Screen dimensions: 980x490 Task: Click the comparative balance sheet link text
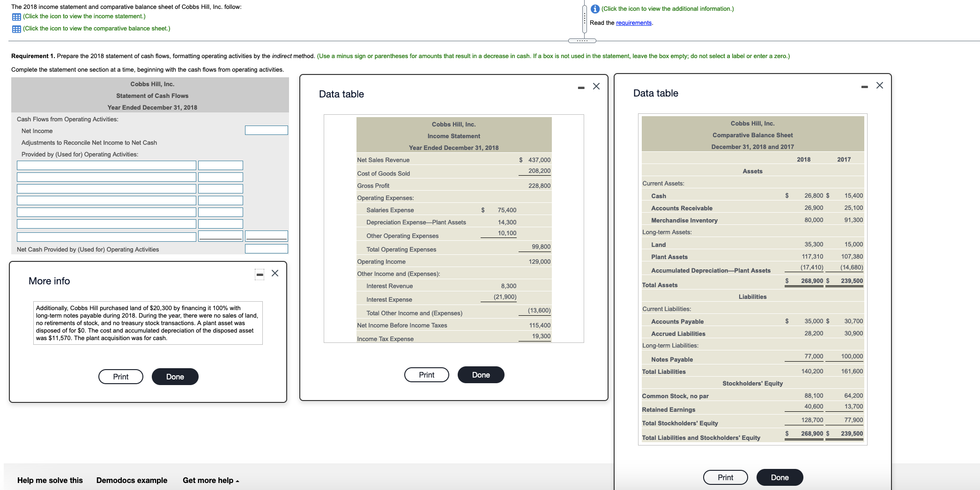[97, 29]
